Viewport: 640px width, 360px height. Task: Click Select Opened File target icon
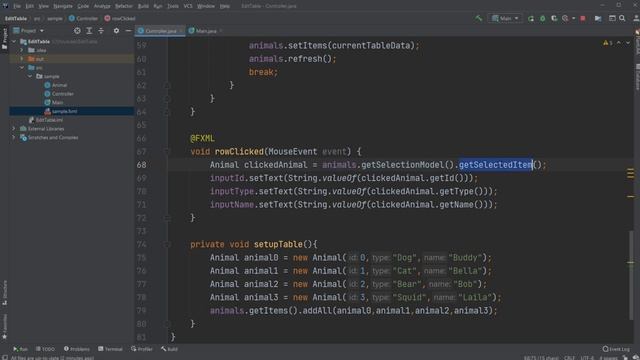(x=77, y=31)
